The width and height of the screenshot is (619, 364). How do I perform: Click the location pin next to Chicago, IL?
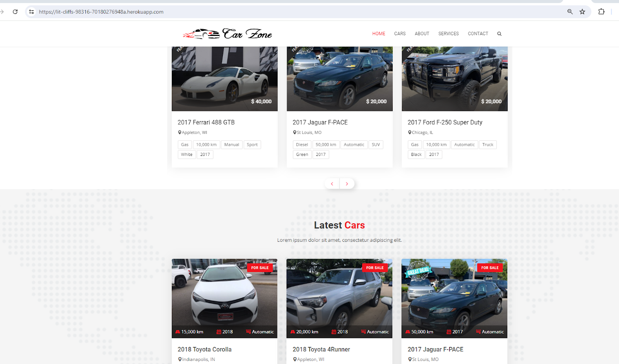tap(410, 132)
